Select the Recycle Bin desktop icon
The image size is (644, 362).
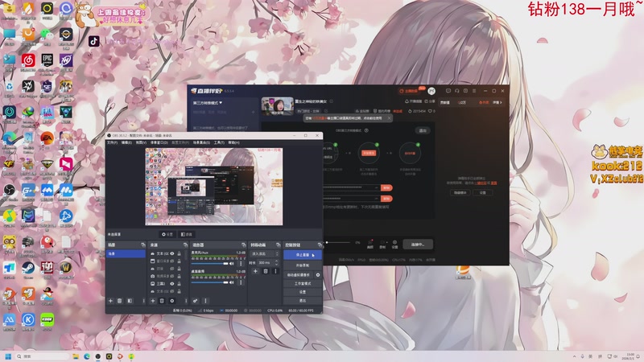coord(9,86)
